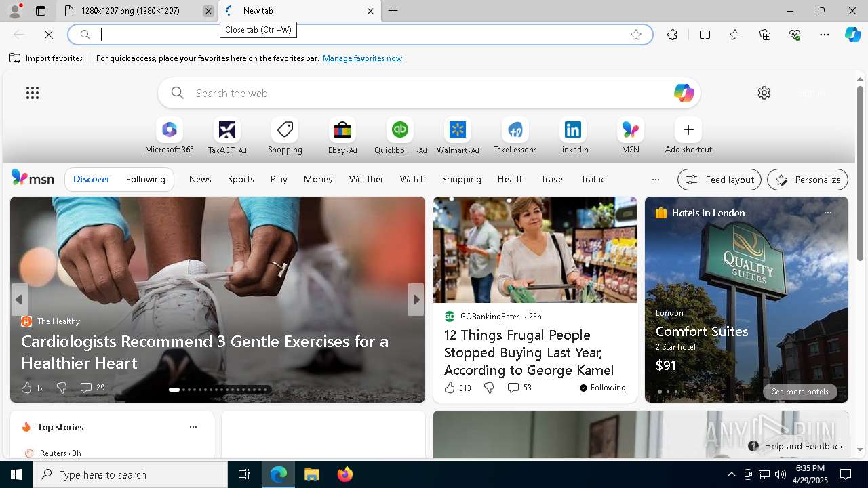Select the Discover feed tab
Image resolution: width=868 pixels, height=488 pixels.
[92, 179]
